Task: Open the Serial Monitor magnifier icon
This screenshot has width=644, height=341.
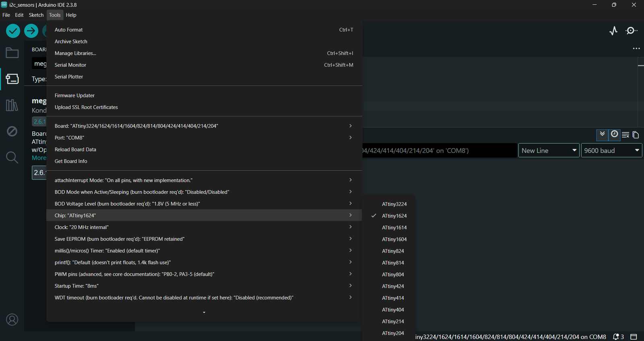Action: (x=632, y=31)
